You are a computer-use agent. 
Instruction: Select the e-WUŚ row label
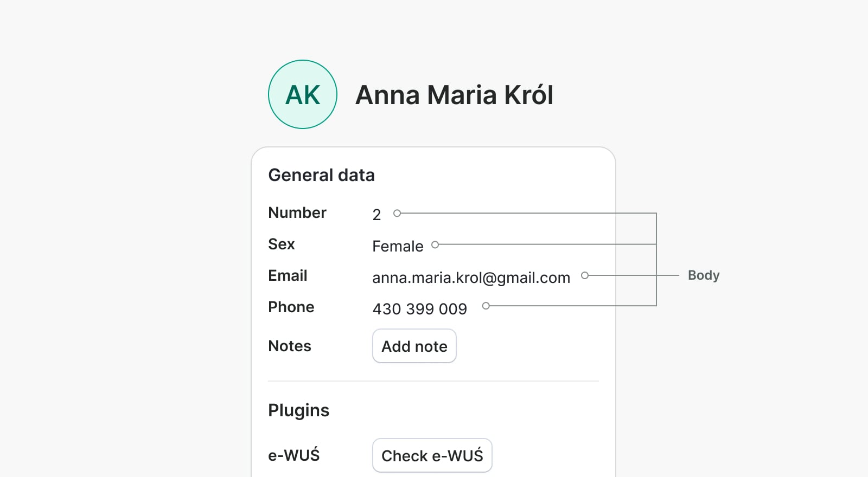[x=294, y=455]
